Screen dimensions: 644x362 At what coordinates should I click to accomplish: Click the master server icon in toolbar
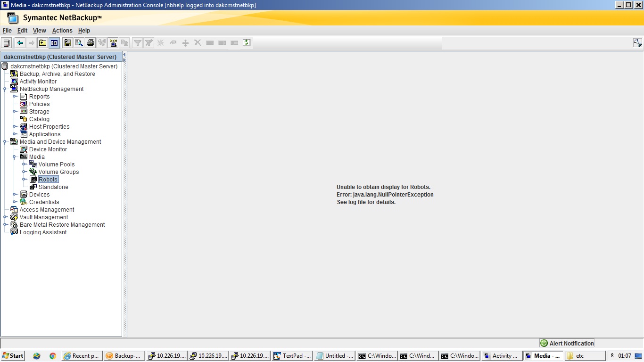[x=7, y=43]
